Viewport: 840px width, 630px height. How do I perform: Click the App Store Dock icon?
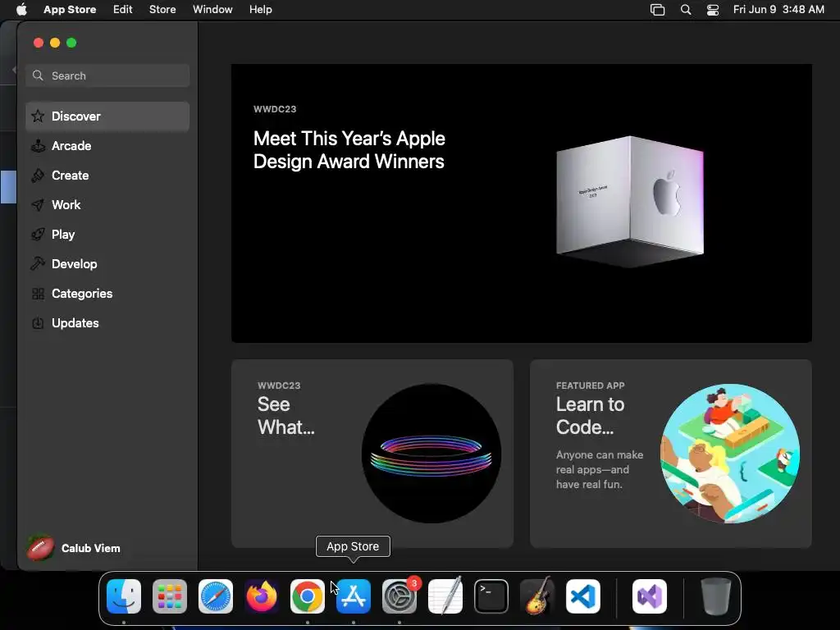click(x=354, y=596)
